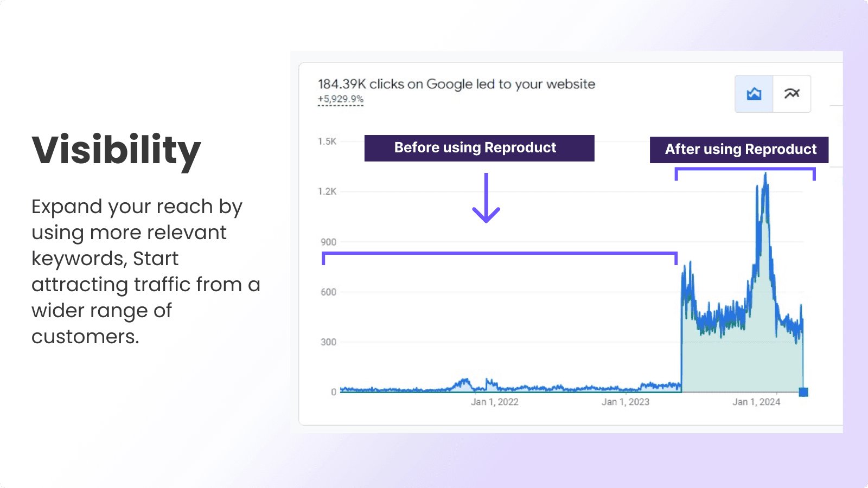Click the +5,929.9% percentage change link

coord(341,99)
